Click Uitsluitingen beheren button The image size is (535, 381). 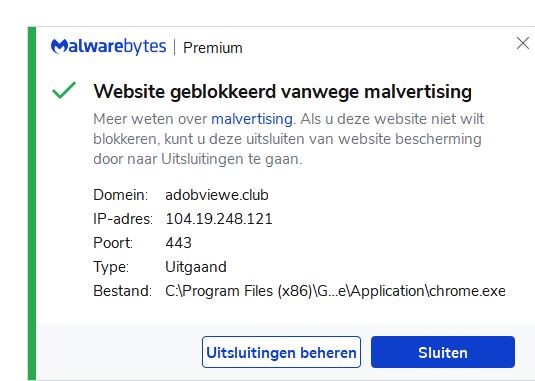point(281,352)
